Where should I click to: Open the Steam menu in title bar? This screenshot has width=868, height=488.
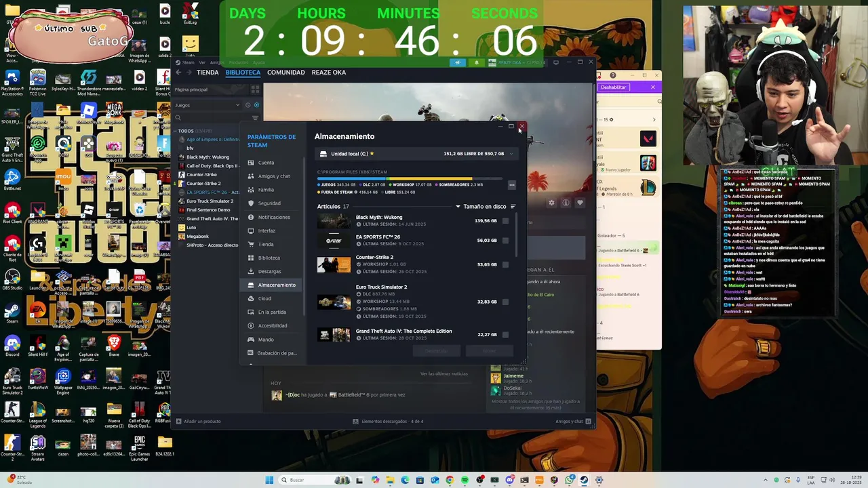point(188,62)
